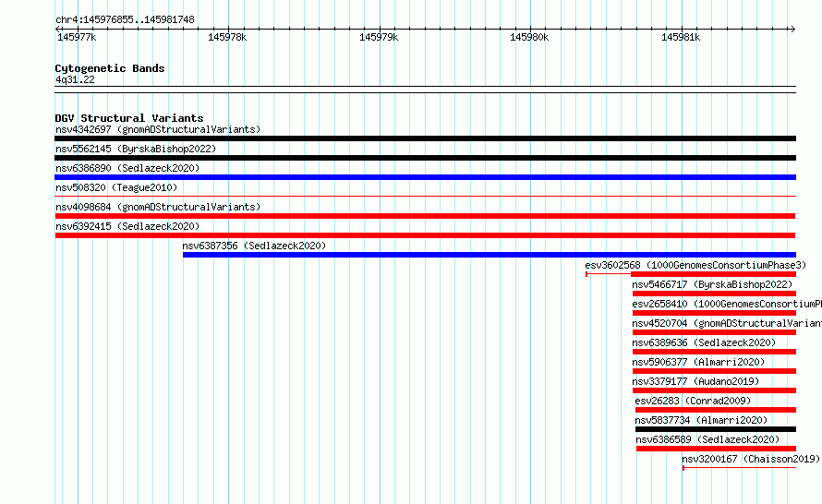Click the blue bar under nsv6386890
The height and width of the screenshot is (504, 822).
425,177
